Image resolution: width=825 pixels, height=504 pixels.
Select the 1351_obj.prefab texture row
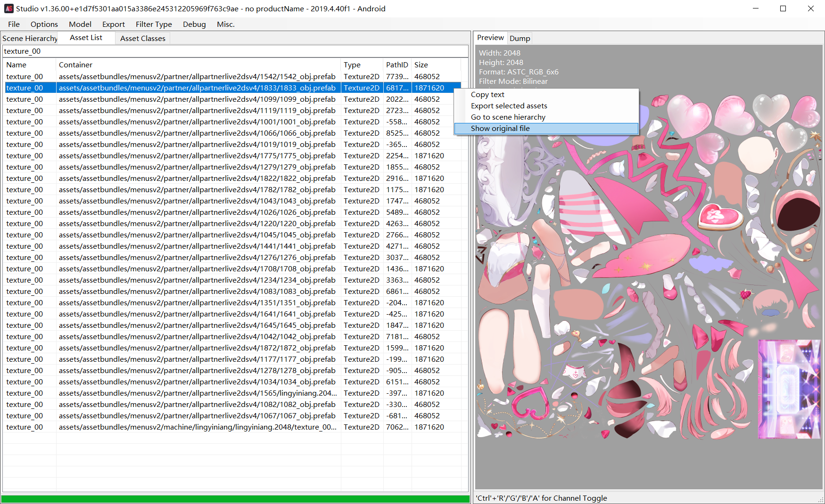[x=232, y=302]
